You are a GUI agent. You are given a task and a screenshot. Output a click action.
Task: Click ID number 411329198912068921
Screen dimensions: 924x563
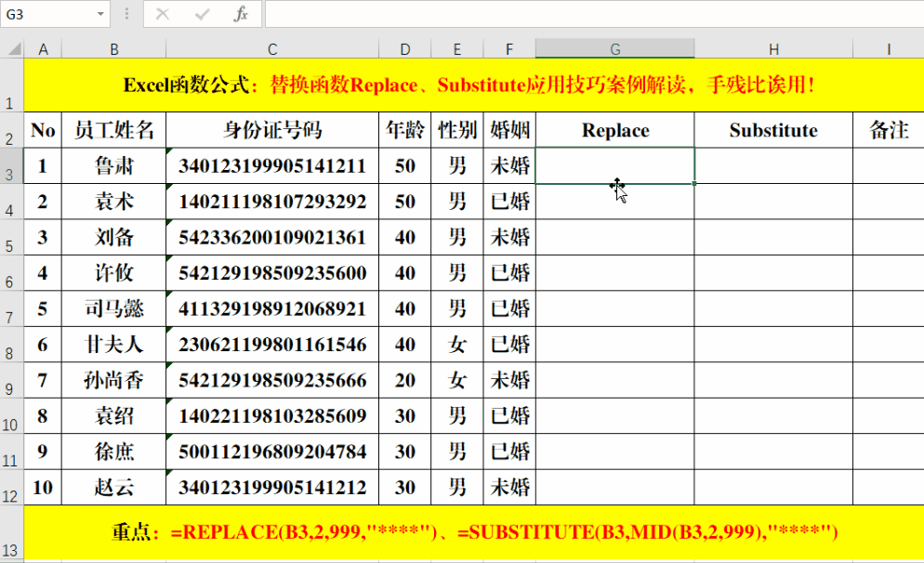tap(272, 309)
